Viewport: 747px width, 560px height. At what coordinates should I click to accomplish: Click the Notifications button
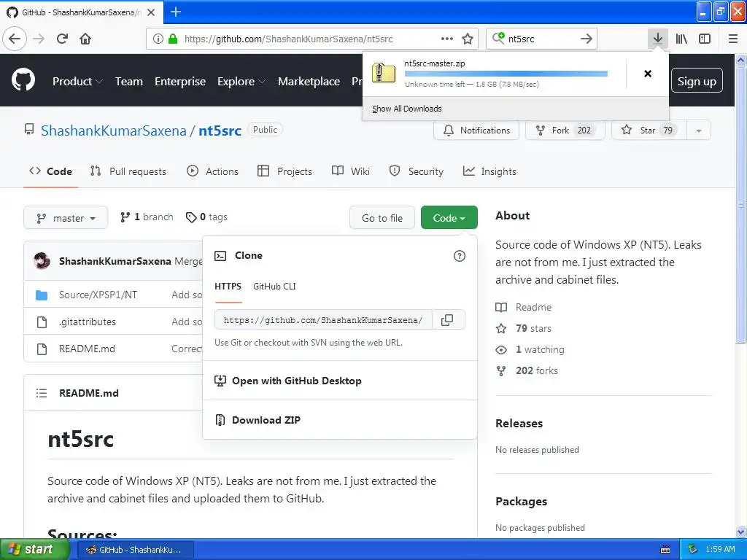[476, 131]
